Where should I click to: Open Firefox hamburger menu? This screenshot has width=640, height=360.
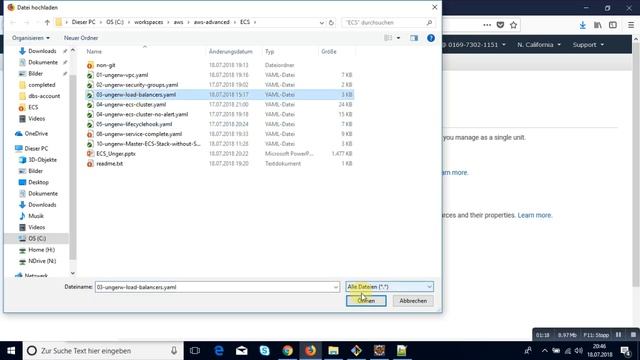(631, 25)
